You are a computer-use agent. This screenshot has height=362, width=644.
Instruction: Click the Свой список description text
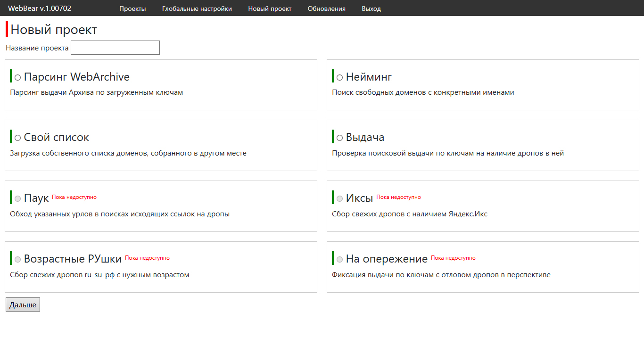[128, 153]
